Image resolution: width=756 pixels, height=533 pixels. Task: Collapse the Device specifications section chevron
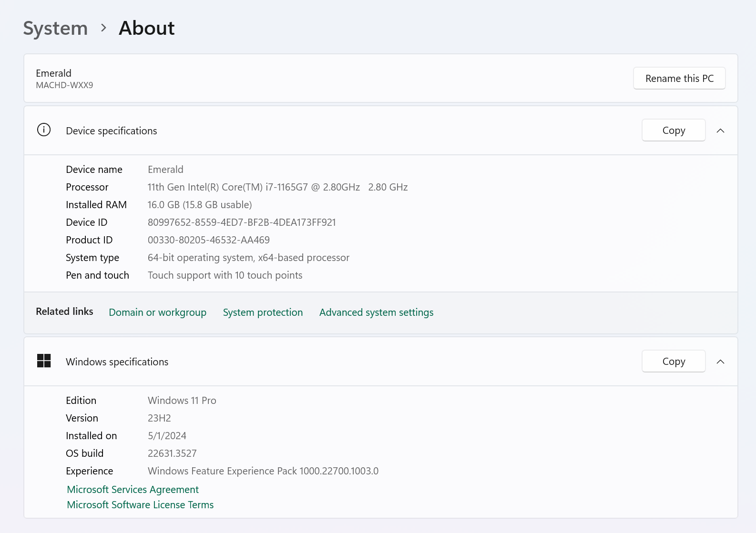pos(720,131)
